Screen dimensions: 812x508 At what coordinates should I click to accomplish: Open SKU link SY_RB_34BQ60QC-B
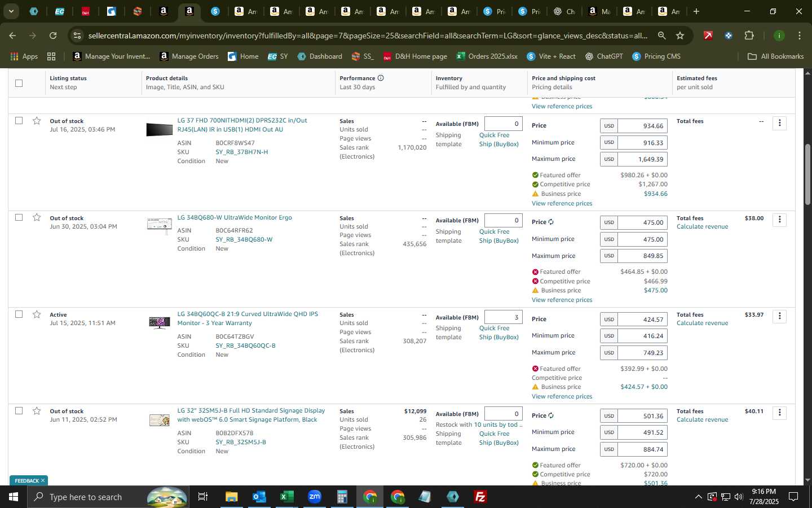pos(245,345)
